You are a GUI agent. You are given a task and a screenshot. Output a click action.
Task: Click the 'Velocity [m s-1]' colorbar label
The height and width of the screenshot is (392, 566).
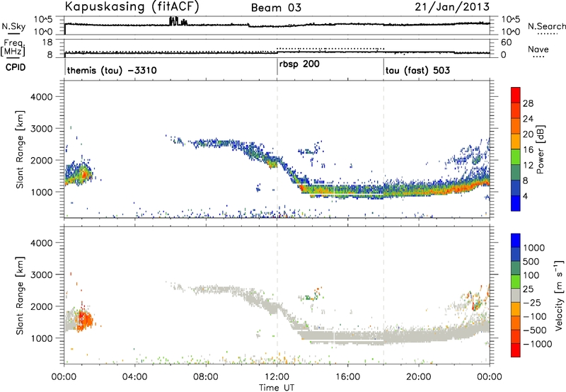tap(559, 295)
